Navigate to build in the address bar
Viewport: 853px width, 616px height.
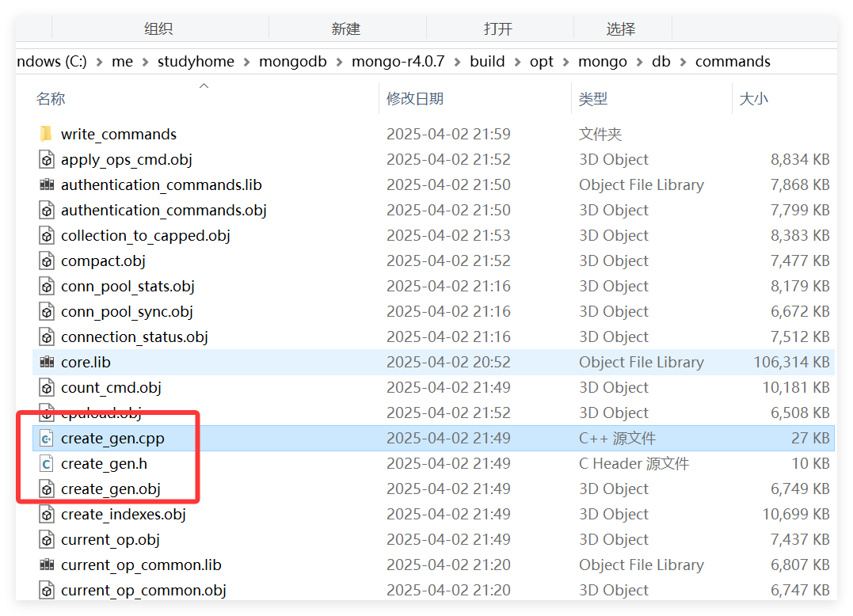coord(487,62)
